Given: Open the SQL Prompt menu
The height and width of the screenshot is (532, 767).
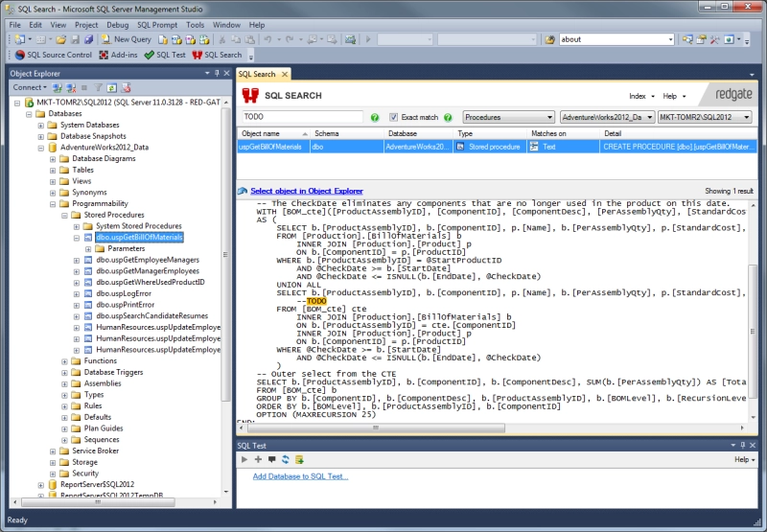Looking at the screenshot, I should (x=157, y=25).
